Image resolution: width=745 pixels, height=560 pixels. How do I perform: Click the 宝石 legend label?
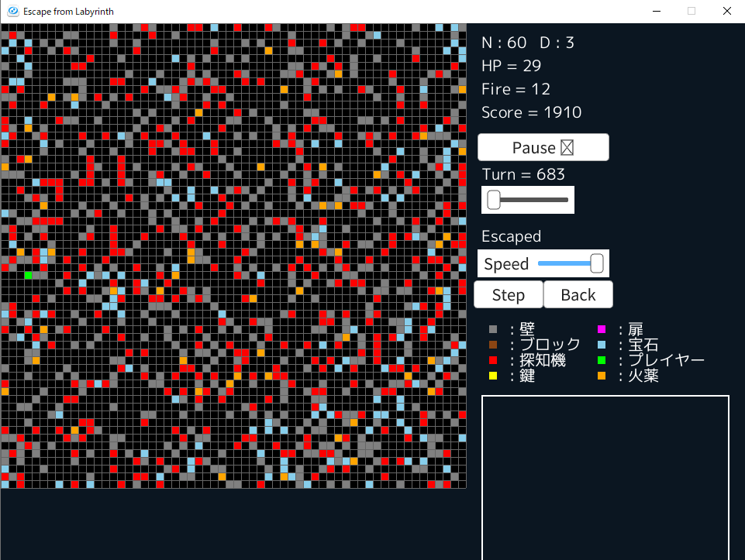click(643, 345)
